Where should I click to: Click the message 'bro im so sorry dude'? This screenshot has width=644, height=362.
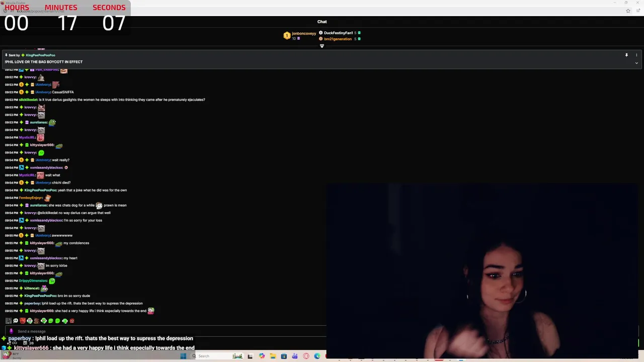click(74, 296)
